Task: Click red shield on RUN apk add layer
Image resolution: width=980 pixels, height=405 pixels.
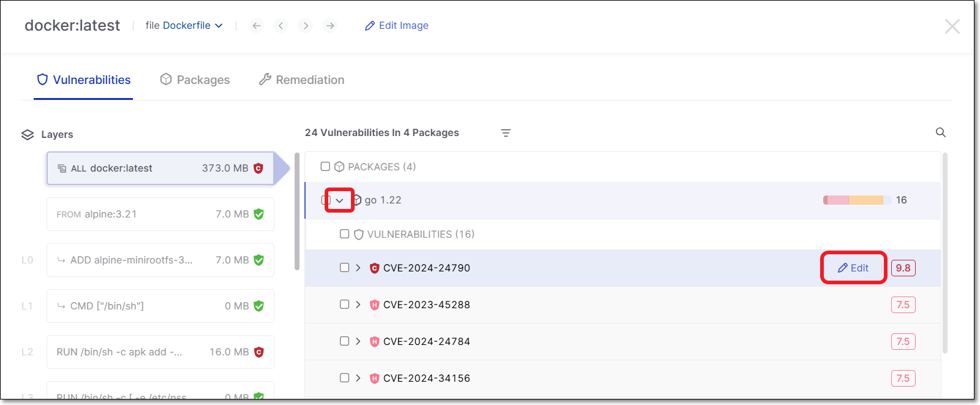Action: 258,352
